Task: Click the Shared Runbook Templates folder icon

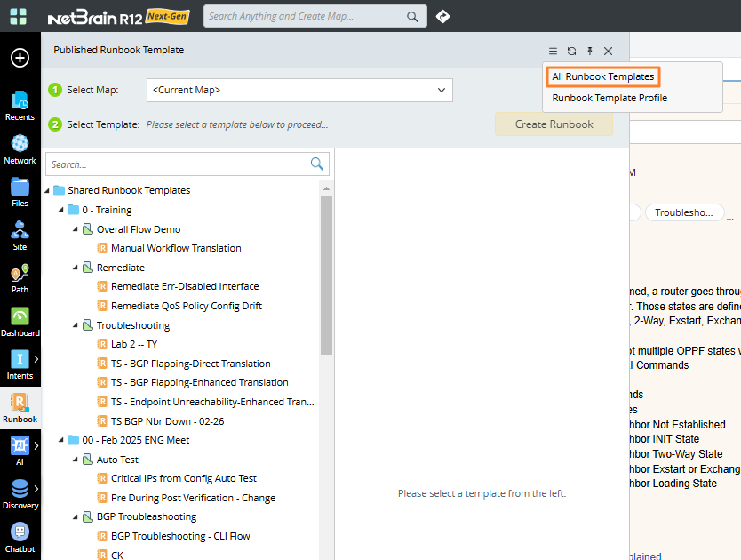Action: point(59,190)
